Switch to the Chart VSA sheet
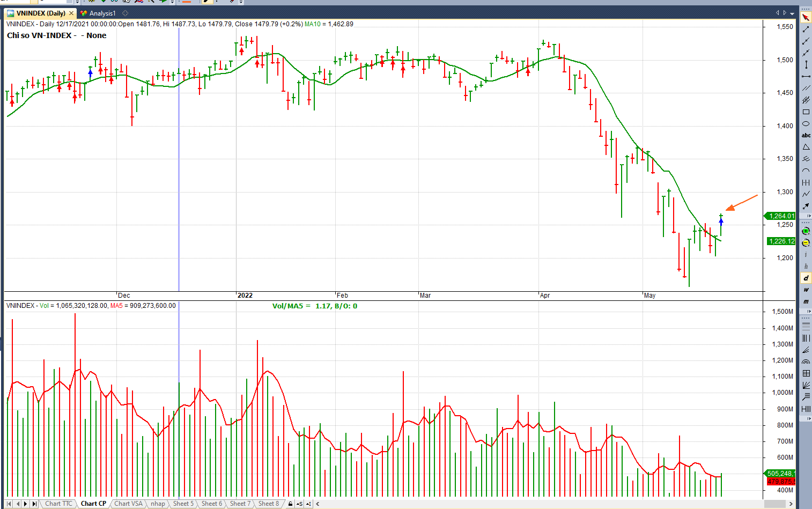Screen dimensions: 812x509 click(x=129, y=504)
